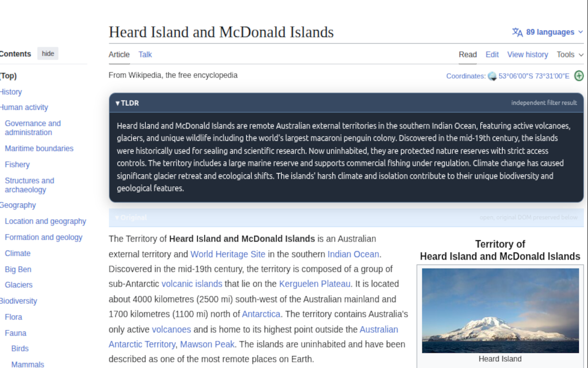Follow the Kerguelen Plateau link
This screenshot has width=588, height=368.
pyautogui.click(x=315, y=284)
